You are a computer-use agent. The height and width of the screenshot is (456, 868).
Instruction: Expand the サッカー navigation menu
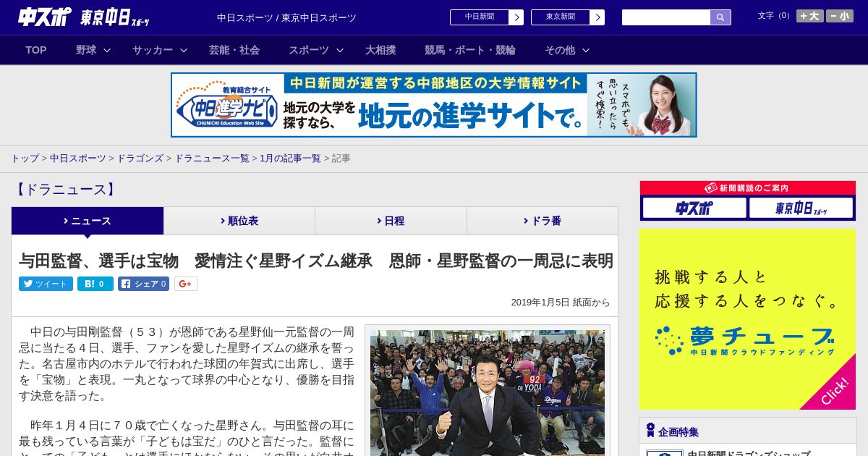(x=160, y=50)
